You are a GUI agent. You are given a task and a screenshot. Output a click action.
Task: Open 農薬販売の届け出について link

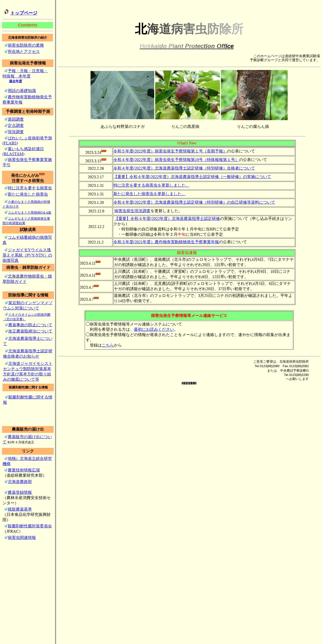click(27, 439)
